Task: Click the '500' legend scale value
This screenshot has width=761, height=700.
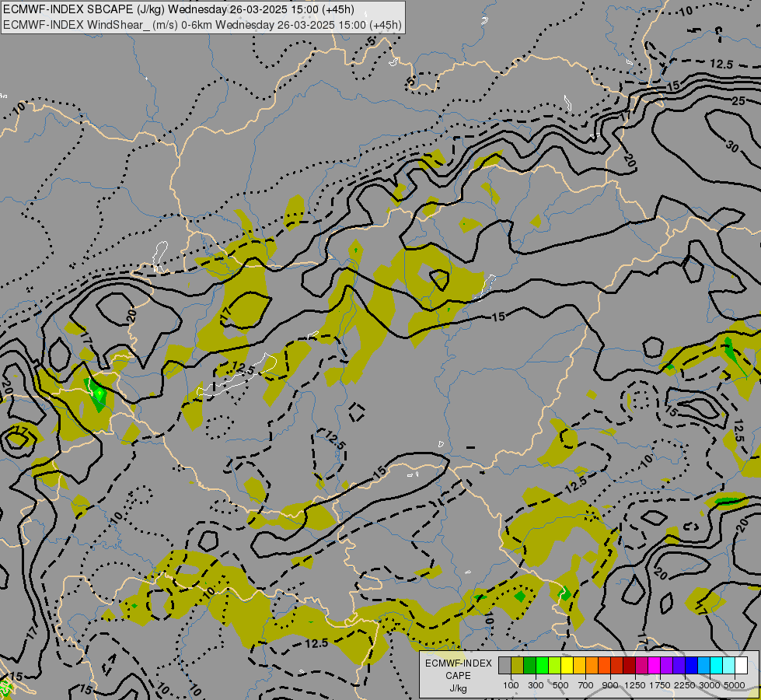Action: [560, 685]
